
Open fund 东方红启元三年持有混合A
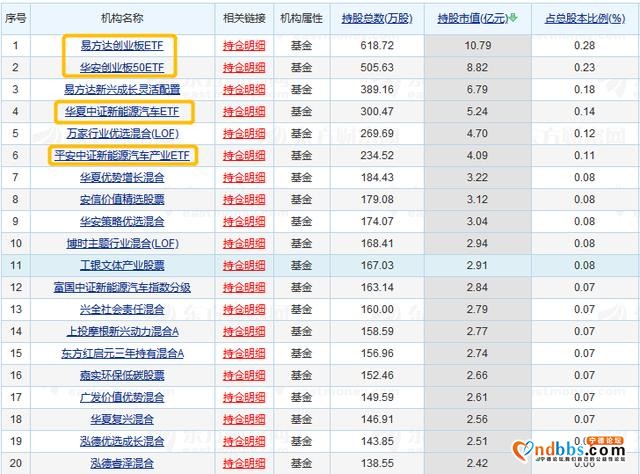[122, 354]
